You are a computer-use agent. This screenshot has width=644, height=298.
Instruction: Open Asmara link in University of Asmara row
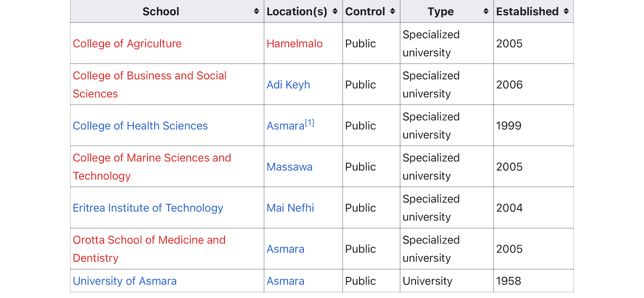(x=286, y=281)
